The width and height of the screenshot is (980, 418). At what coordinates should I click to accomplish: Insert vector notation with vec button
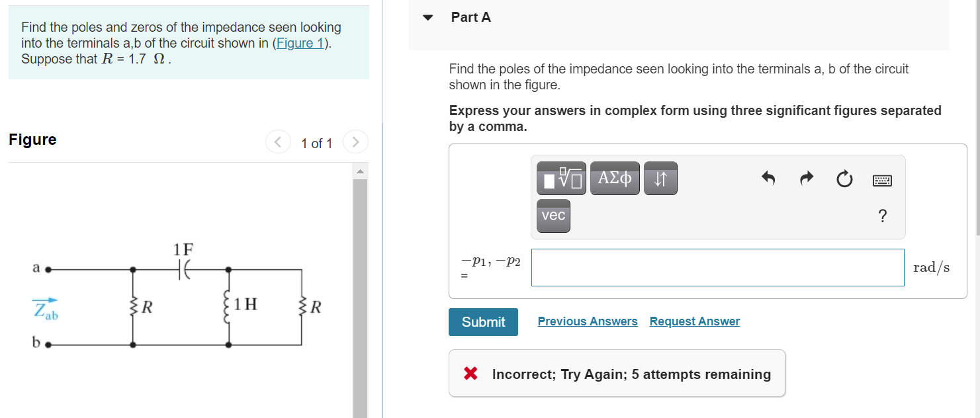(x=553, y=216)
